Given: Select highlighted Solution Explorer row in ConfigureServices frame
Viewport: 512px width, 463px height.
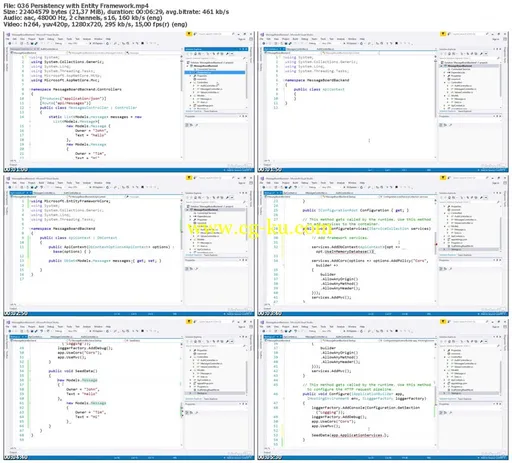Looking at the screenshot, I should (x=469, y=249).
